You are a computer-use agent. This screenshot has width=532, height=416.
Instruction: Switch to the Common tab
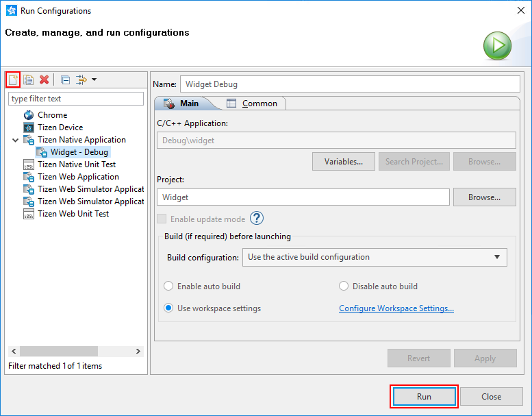coord(252,103)
